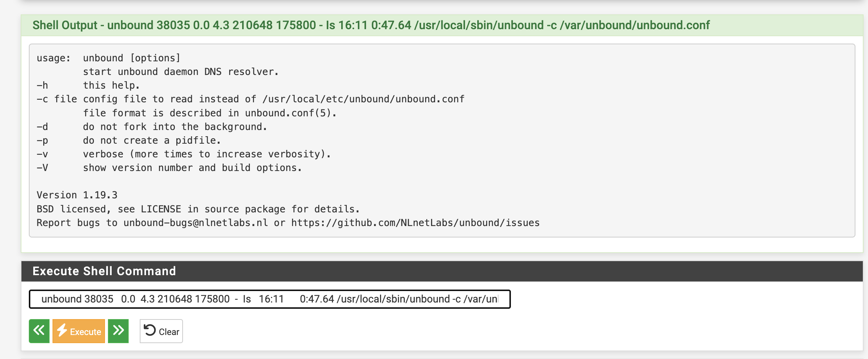Click '-v verbose' option output line
The height and width of the screenshot is (359, 868).
[184, 154]
